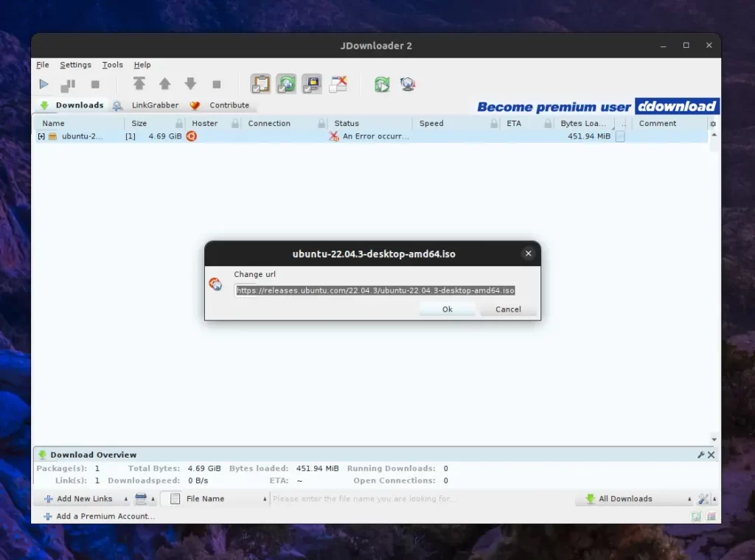The image size is (755, 560).
Task: Click Add a Premium Account link
Action: [x=100, y=516]
